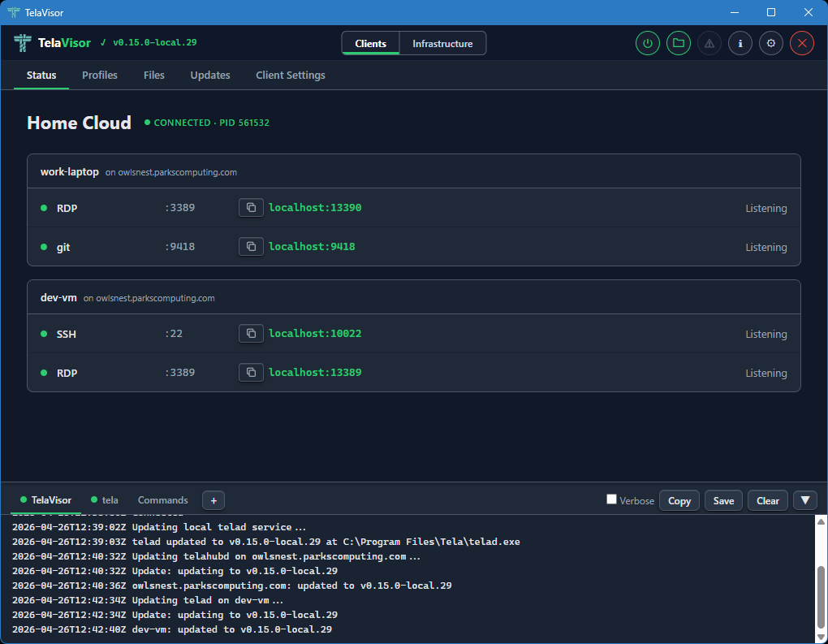Viewport: 828px width, 644px height.
Task: Switch to Infrastructure mode
Action: [442, 43]
